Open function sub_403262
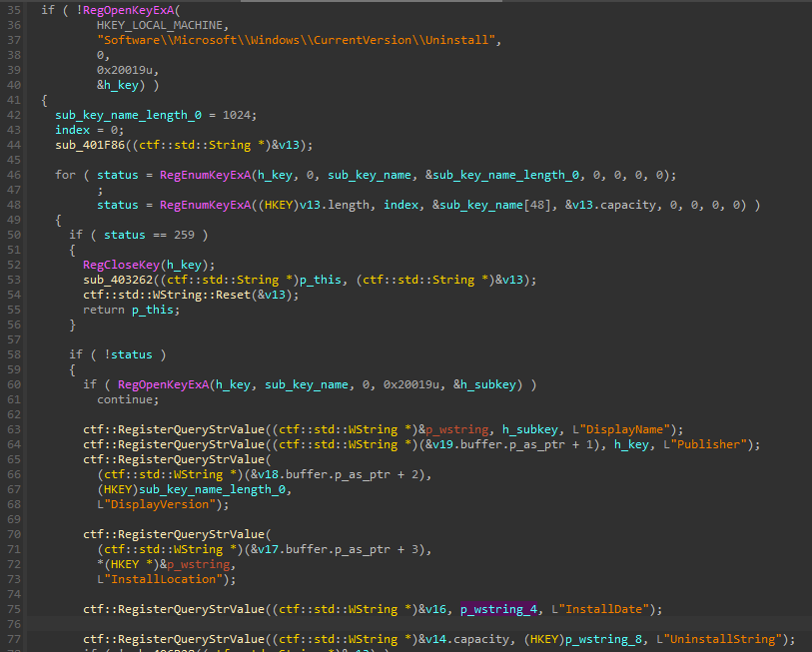This screenshot has height=652, width=812. pyautogui.click(x=118, y=281)
